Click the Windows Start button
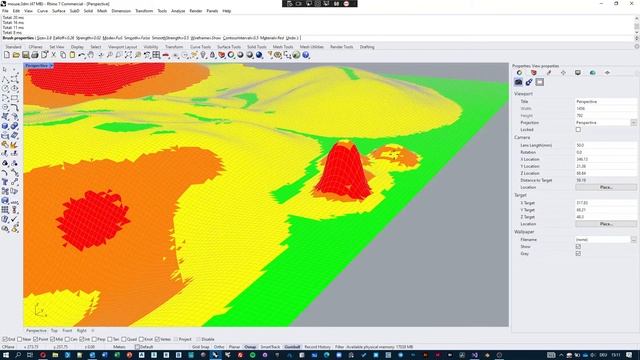This screenshot has height=360, width=640. click(6, 355)
